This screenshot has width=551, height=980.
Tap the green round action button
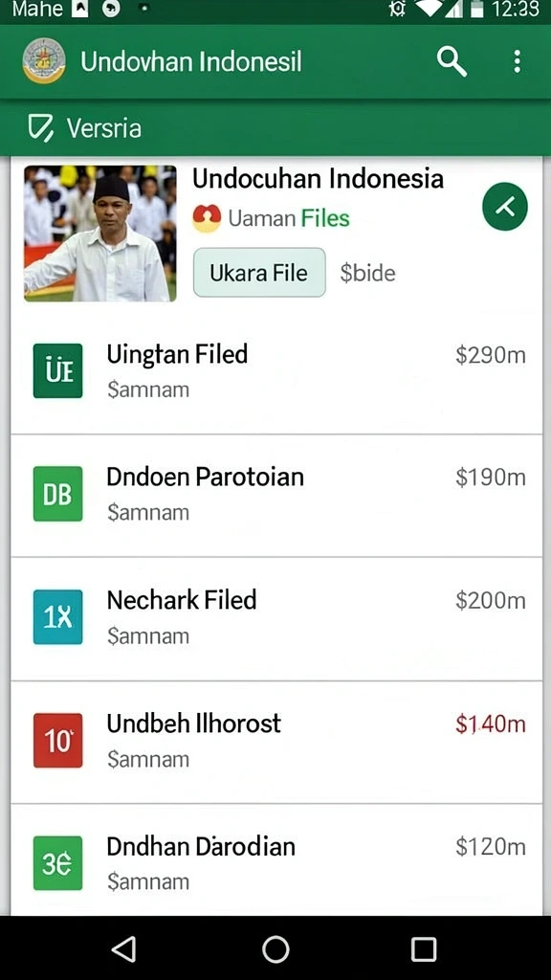pyautogui.click(x=505, y=207)
